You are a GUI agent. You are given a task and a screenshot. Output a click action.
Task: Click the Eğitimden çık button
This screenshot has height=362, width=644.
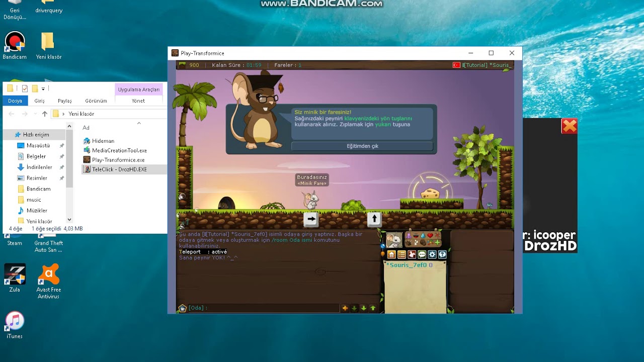362,146
